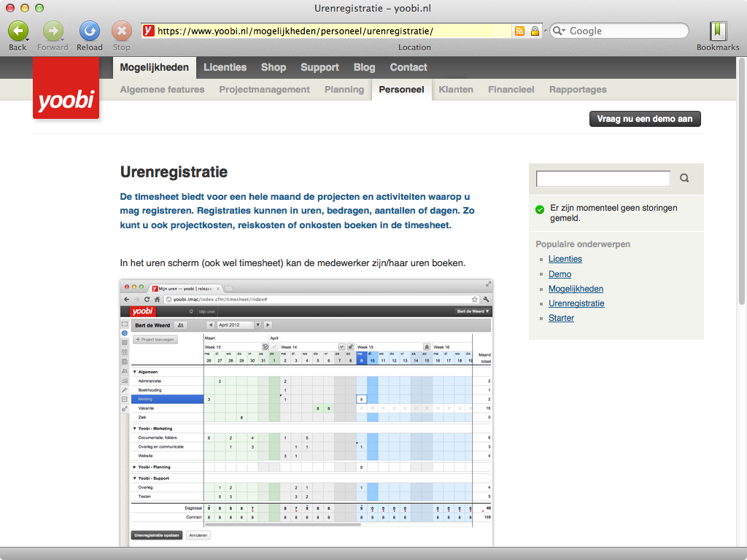Open the Support menu item

point(320,68)
